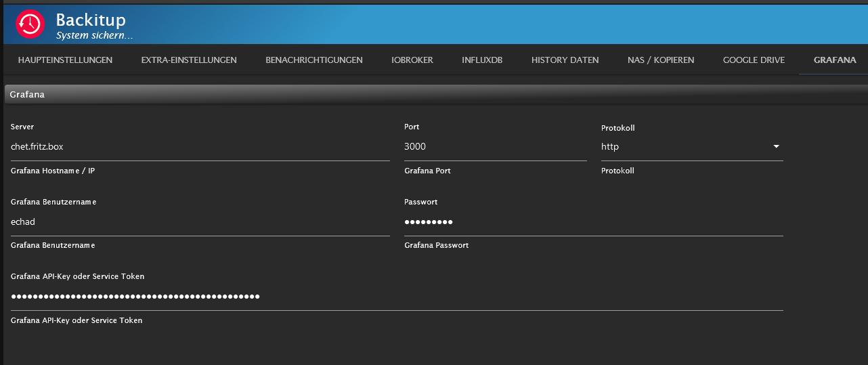
Task: Open the History Daten tab
Action: 565,60
